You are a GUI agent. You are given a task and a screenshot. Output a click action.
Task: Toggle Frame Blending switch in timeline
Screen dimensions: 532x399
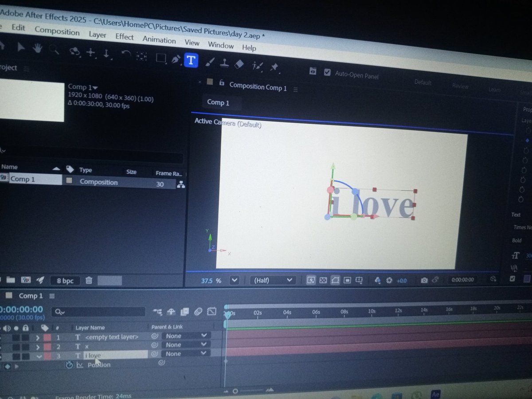(185, 312)
